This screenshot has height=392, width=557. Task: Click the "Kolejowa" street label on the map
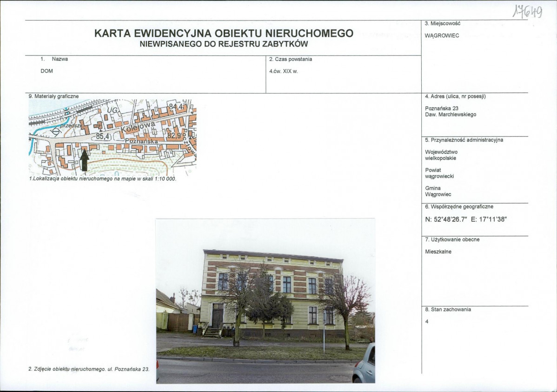click(138, 127)
